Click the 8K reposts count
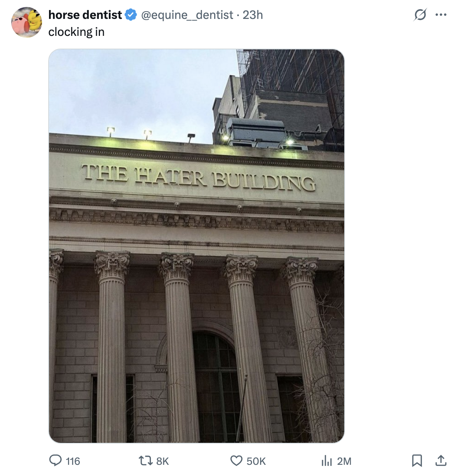The width and height of the screenshot is (460, 476). [x=162, y=461]
